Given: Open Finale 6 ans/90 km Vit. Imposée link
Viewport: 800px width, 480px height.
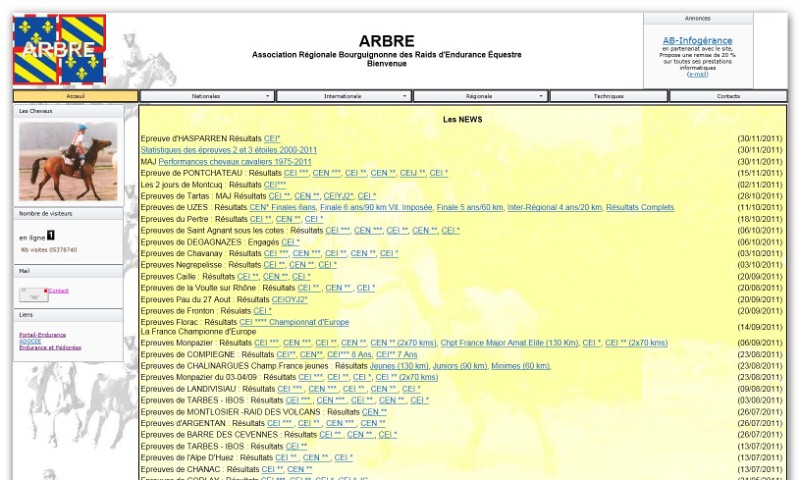Looking at the screenshot, I should click(376, 208).
